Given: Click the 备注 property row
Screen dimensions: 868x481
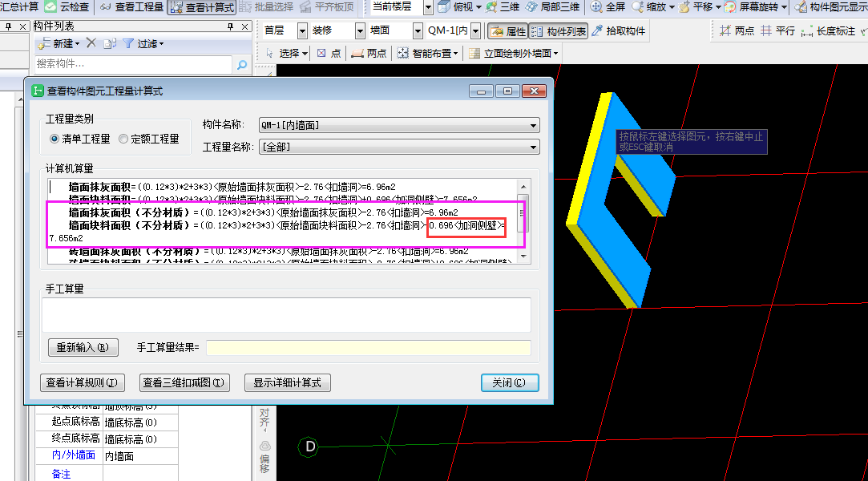Looking at the screenshot, I should pyautogui.click(x=107, y=473).
